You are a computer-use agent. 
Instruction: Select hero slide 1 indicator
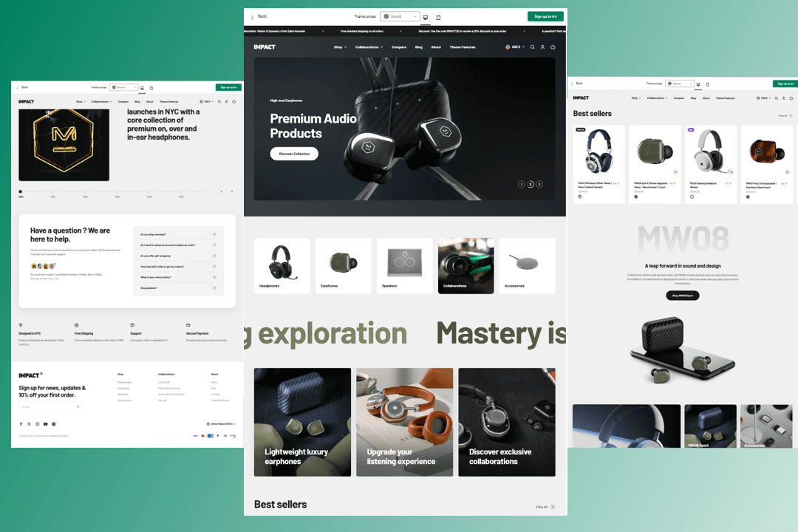[x=521, y=184]
